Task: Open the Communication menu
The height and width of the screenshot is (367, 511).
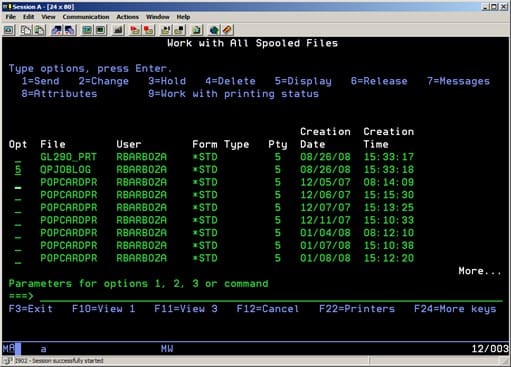Action: tap(86, 17)
